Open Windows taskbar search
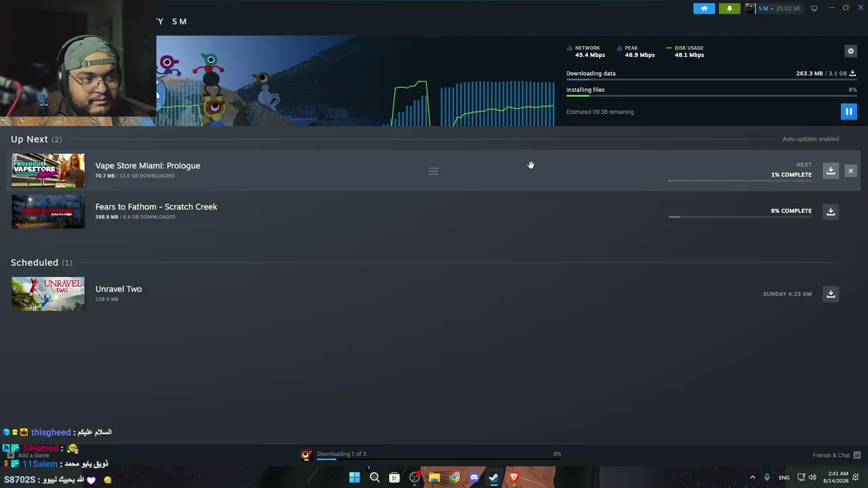868x488 pixels. (374, 478)
